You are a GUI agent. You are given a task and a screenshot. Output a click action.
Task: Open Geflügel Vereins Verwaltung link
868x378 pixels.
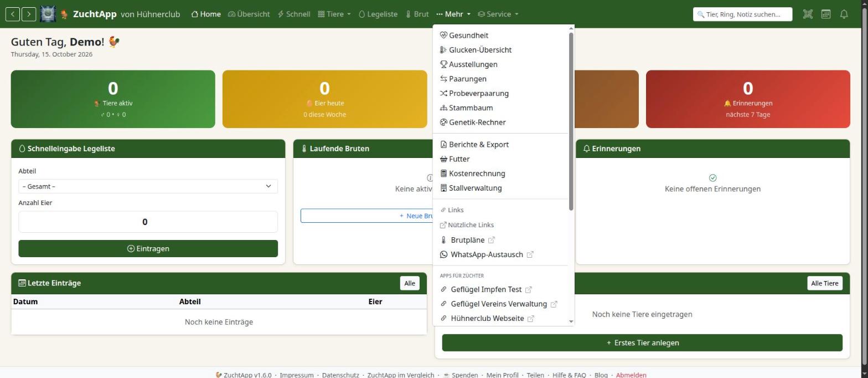tap(501, 304)
